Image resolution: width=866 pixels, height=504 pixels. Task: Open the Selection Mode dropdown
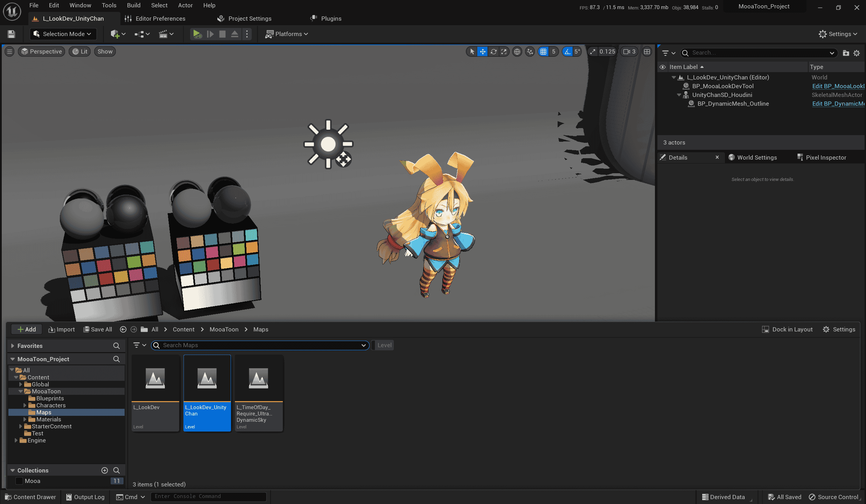[63, 34]
